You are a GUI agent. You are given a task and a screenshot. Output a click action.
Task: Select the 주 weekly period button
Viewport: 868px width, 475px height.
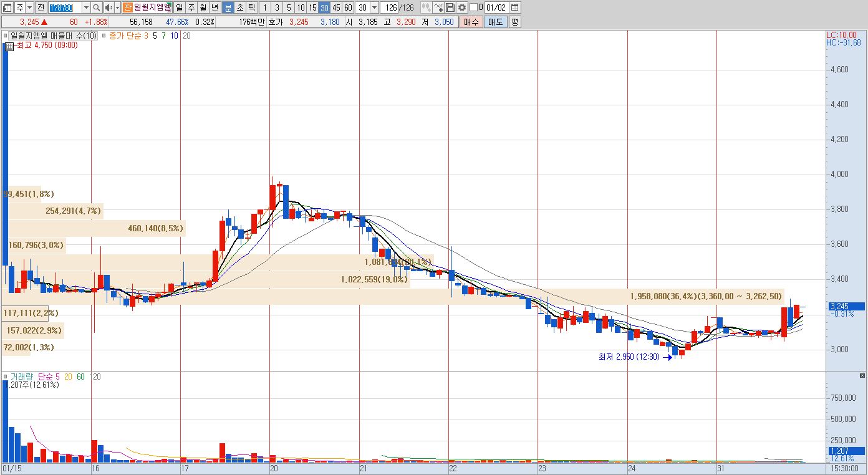[191, 7]
